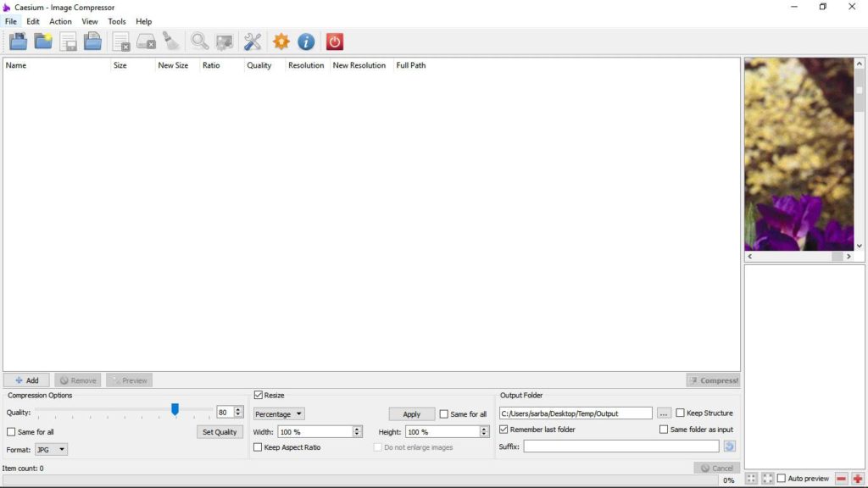868x488 pixels.
Task: Click the red power Exit icon
Action: (334, 42)
